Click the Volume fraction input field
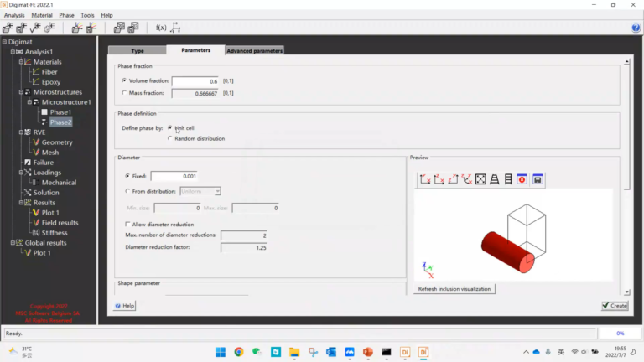The width and height of the screenshot is (644, 362). click(195, 81)
